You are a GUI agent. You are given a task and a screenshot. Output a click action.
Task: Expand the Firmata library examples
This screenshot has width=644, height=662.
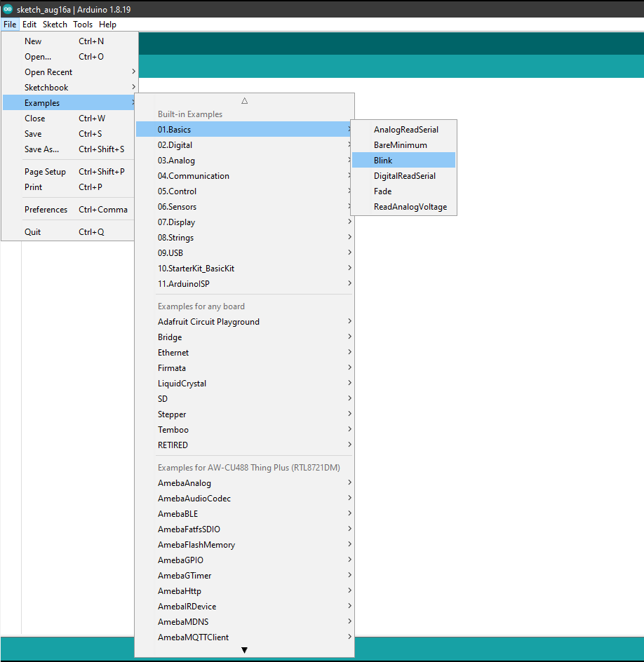click(245, 368)
